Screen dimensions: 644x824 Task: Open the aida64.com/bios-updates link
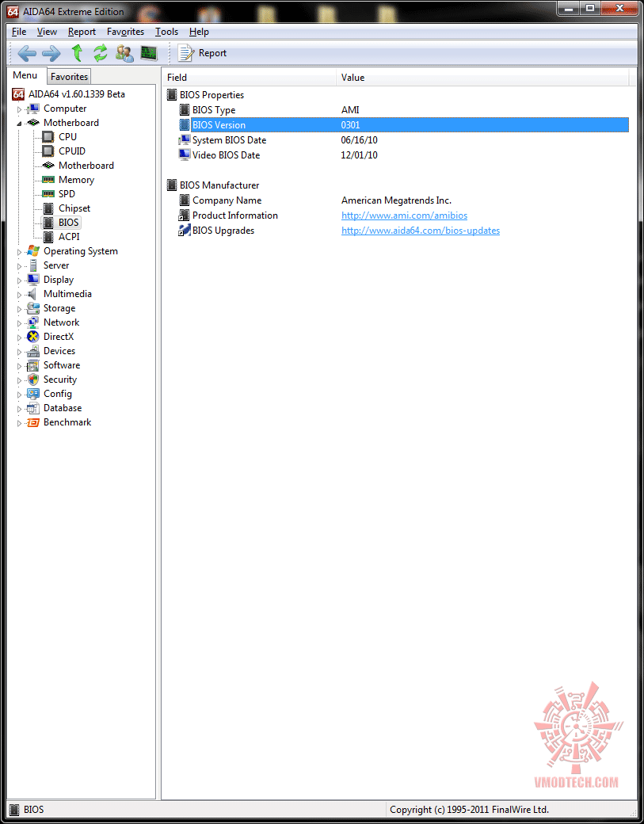click(x=421, y=231)
